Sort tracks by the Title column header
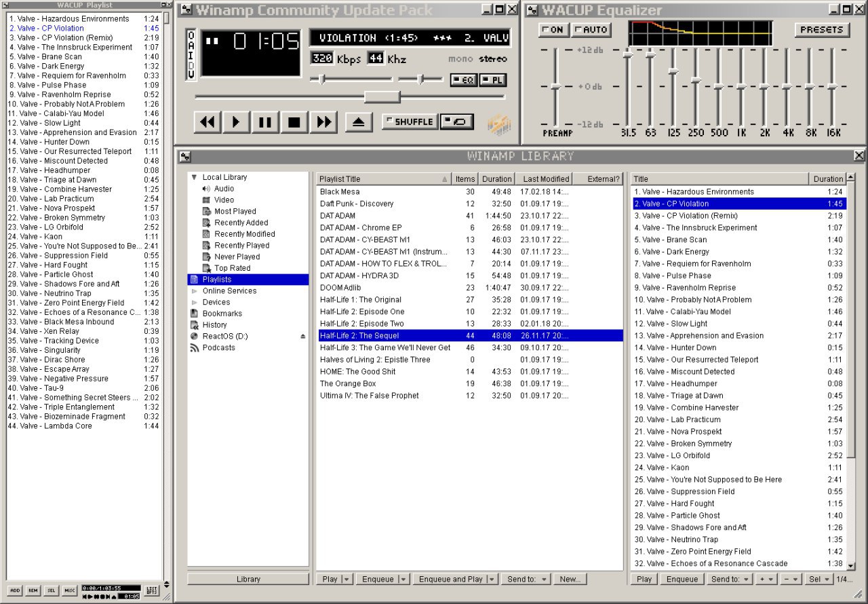Image resolution: width=868 pixels, height=604 pixels. tap(720, 179)
